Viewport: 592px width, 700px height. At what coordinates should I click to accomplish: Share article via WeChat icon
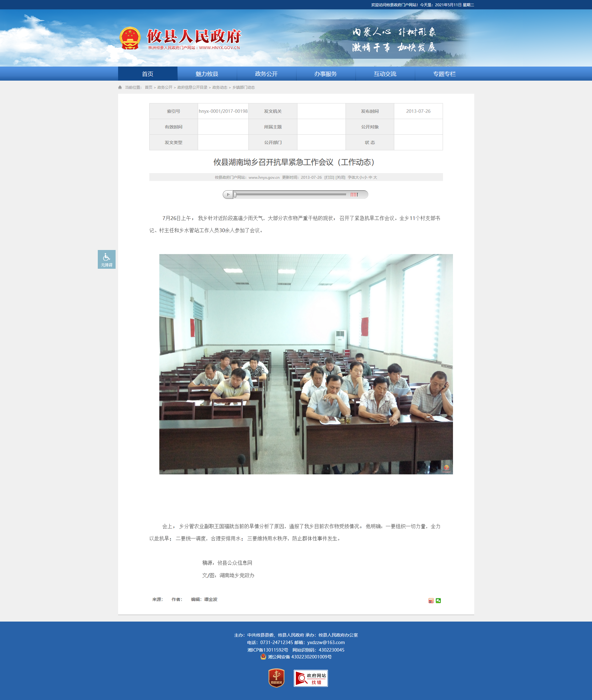click(438, 601)
